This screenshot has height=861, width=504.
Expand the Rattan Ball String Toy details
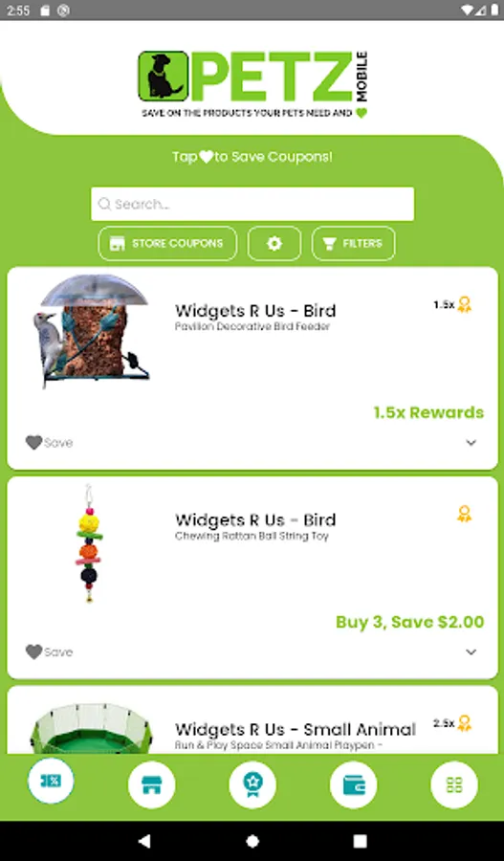point(471,651)
